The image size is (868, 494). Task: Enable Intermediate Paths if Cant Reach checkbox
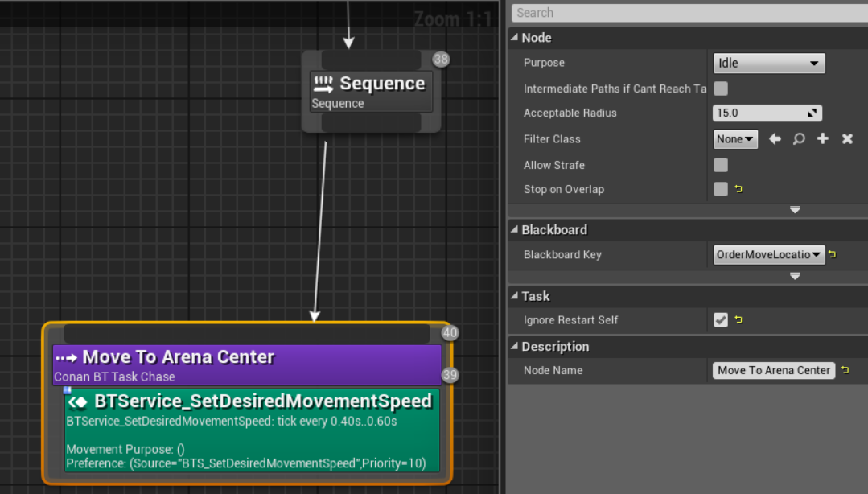click(721, 89)
